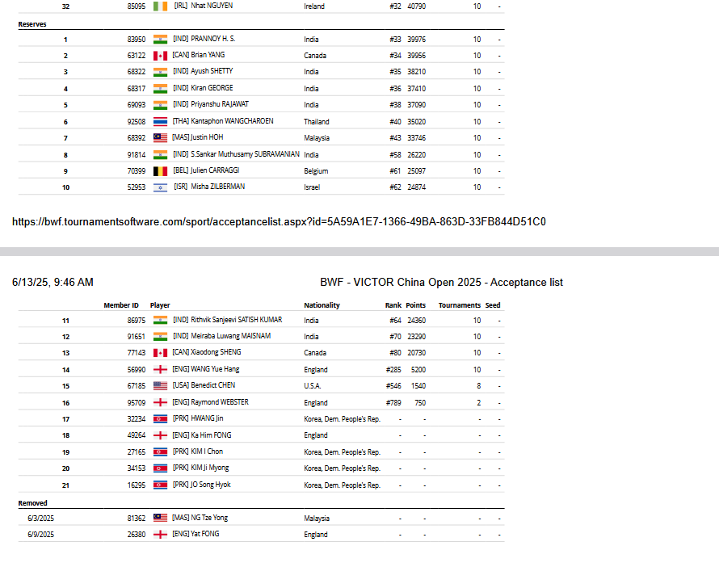Click player name Justin HOH
The image size is (719, 588).
tap(207, 137)
